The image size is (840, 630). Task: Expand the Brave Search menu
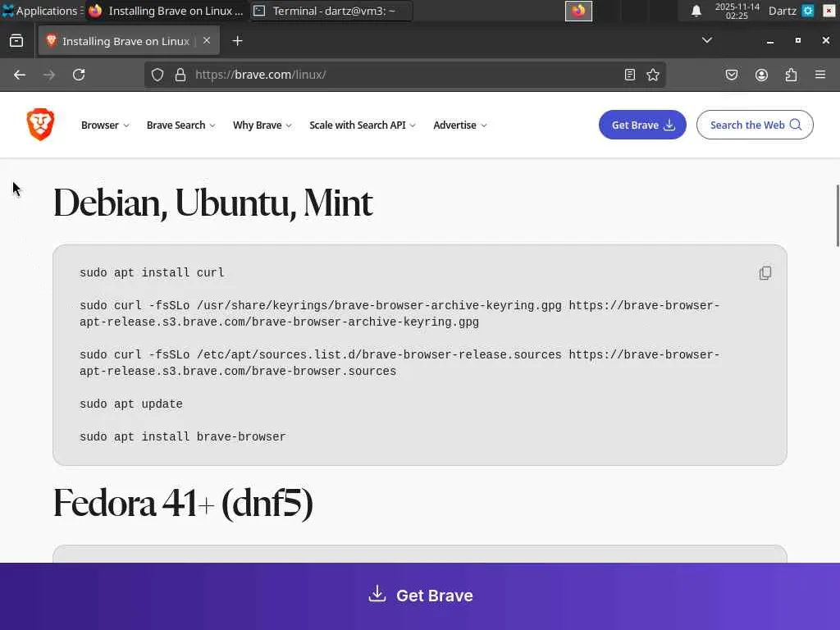pos(181,126)
